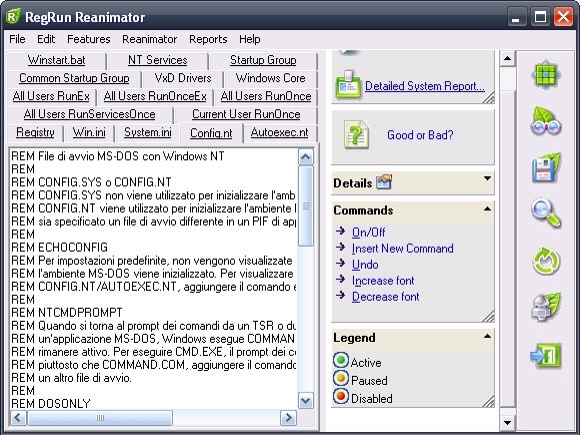Click the Insert New Command link
This screenshot has height=435, width=580.
click(402, 249)
